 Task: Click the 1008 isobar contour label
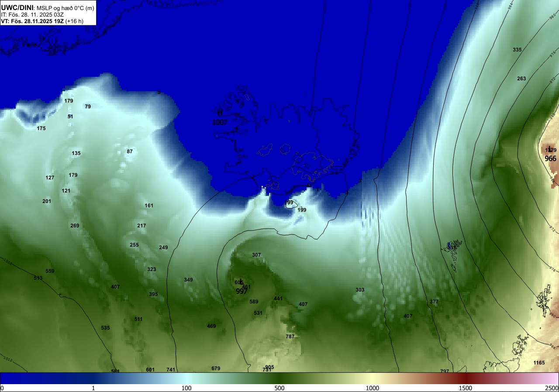click(7, 261)
